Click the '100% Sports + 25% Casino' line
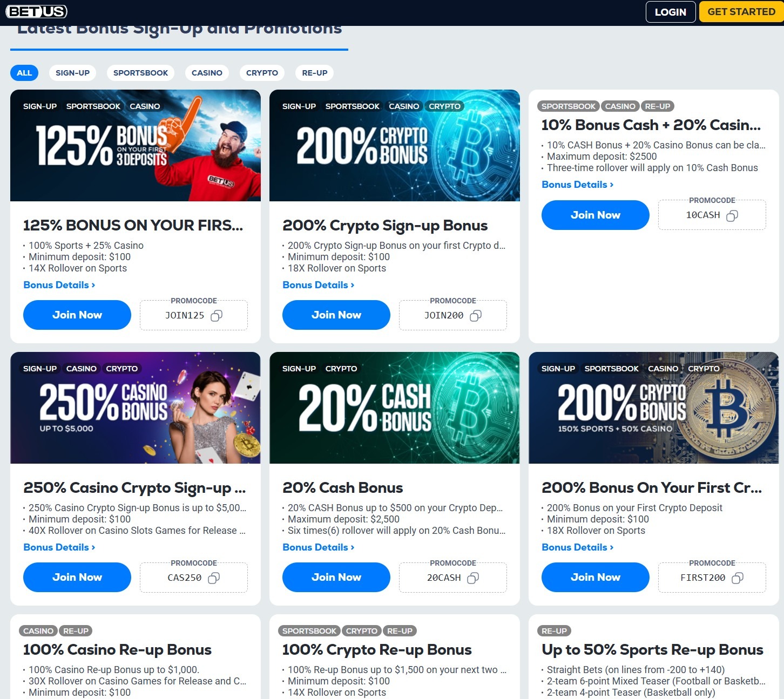 [86, 246]
